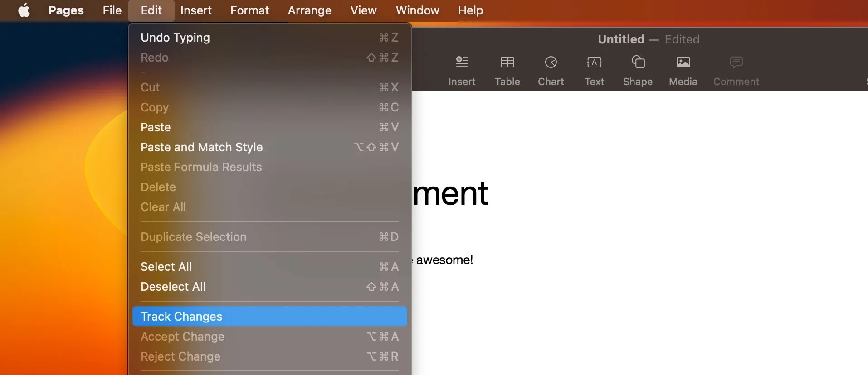Screen dimensions: 868x375
Task: Choose Accept Change
Action: click(270, 337)
